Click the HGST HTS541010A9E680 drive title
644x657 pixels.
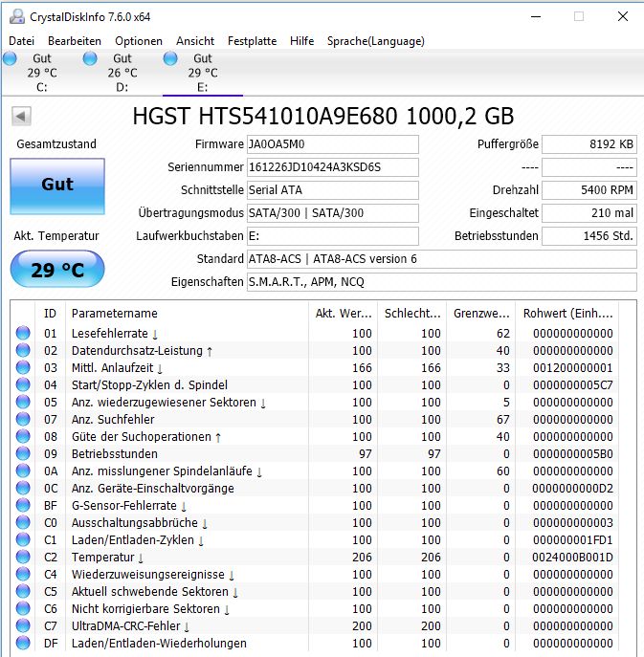[323, 116]
